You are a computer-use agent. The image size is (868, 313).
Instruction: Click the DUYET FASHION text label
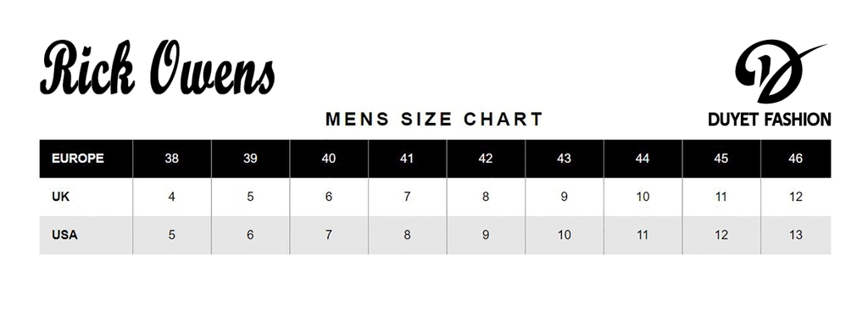770,119
